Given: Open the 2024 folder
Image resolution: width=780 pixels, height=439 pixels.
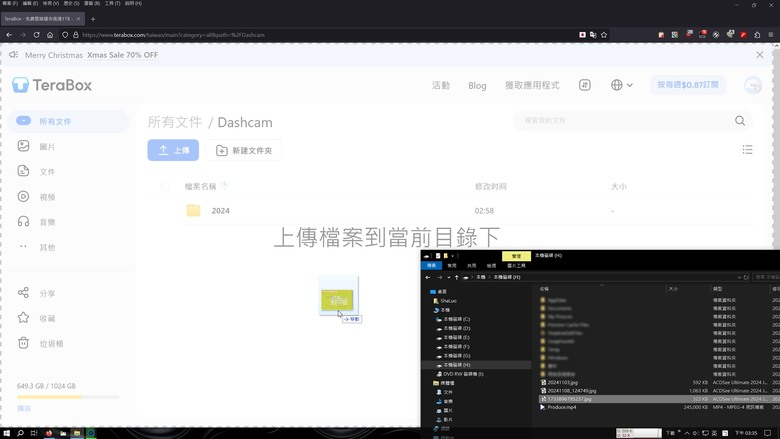Looking at the screenshot, I should point(220,210).
